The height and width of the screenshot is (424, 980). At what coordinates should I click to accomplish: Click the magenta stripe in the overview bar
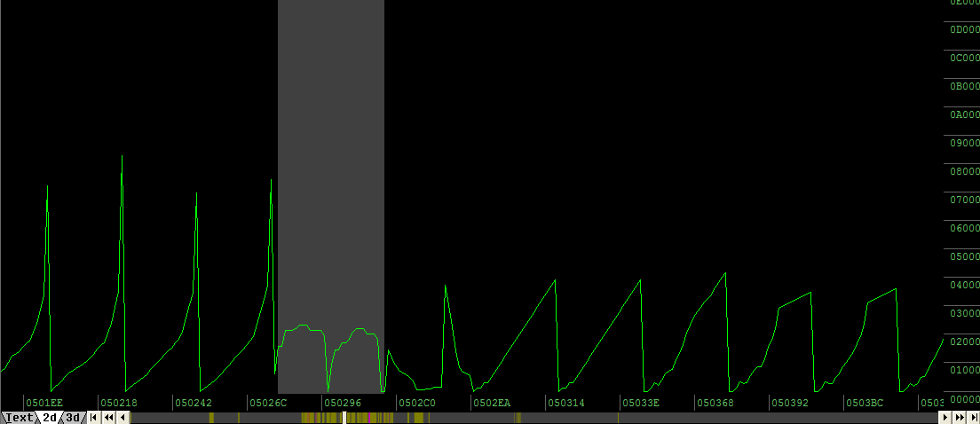[369, 418]
